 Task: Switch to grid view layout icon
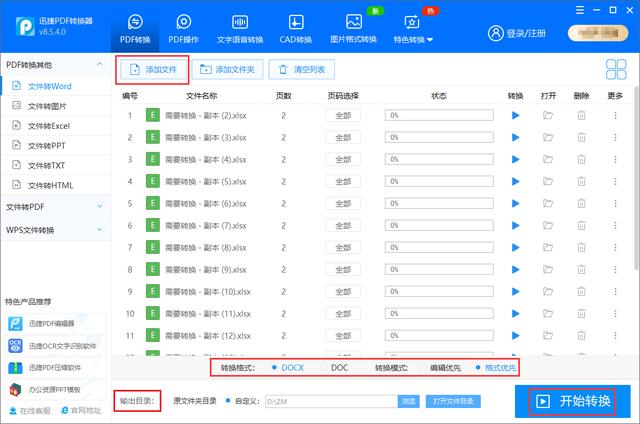(x=616, y=69)
